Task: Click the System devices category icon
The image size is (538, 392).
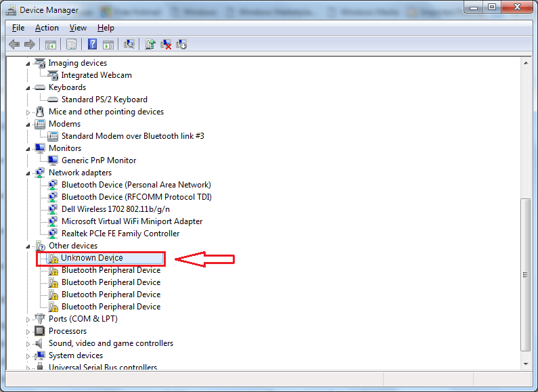Action: (40, 355)
